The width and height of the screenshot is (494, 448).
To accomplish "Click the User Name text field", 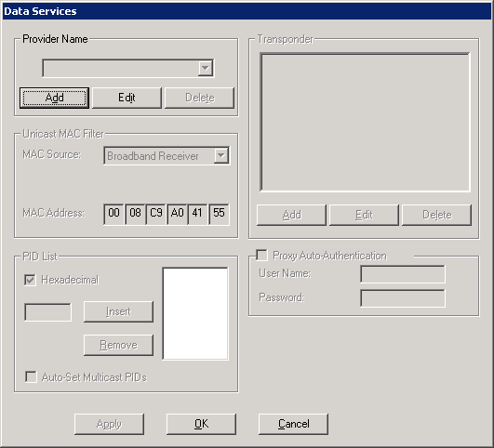I will [403, 274].
